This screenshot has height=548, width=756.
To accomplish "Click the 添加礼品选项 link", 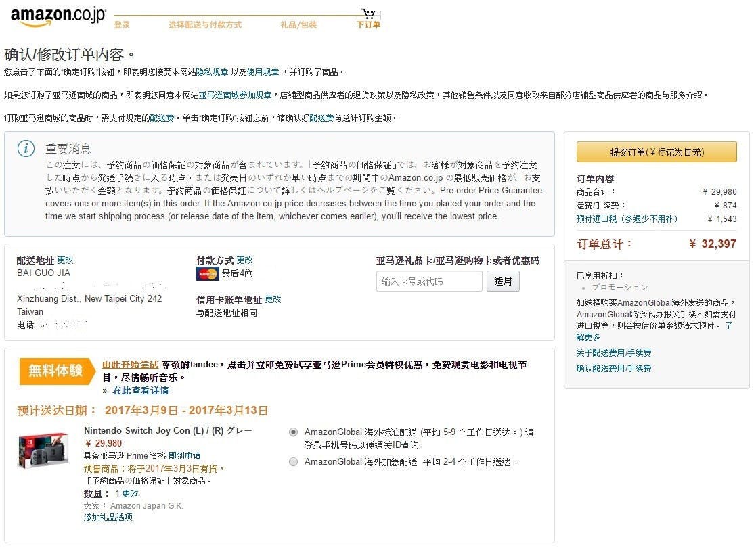I will (108, 517).
